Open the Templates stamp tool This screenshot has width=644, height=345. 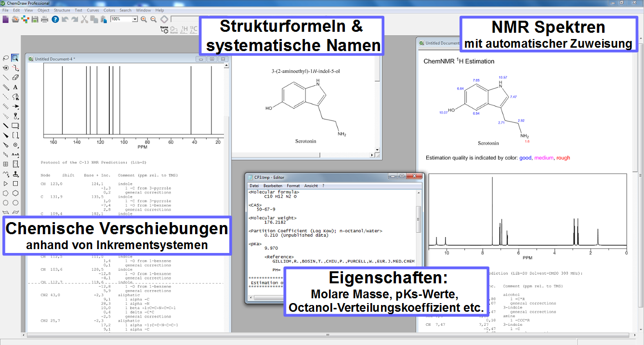[x=15, y=174]
